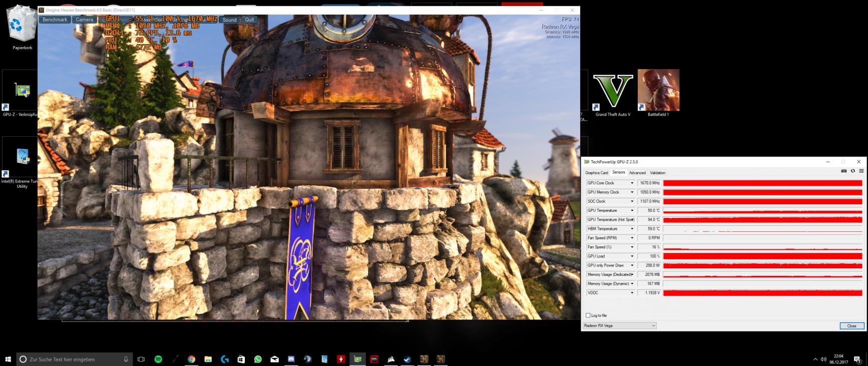Switch to the Graphics Card tab

[597, 173]
